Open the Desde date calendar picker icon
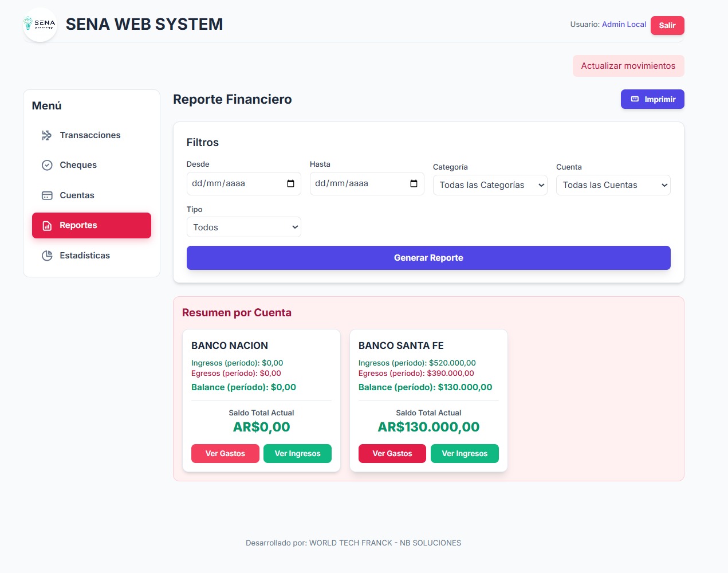The width and height of the screenshot is (728, 573). coord(290,183)
